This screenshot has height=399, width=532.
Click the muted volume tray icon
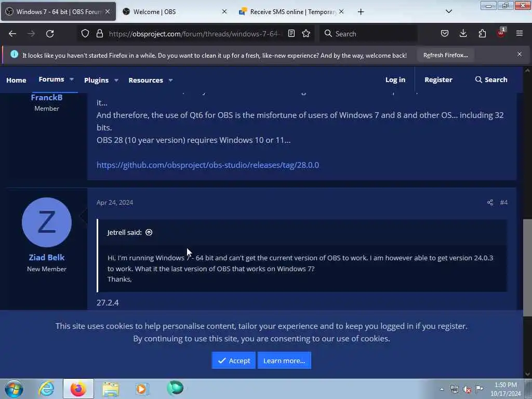[467, 390]
